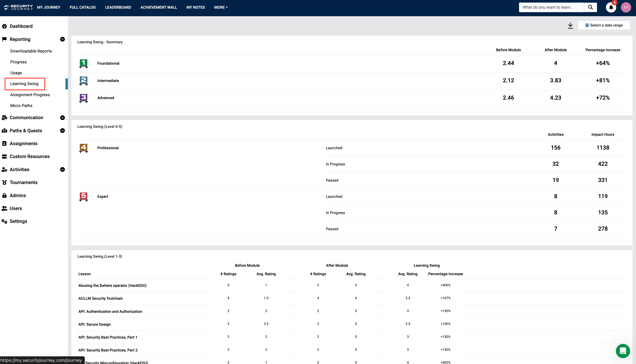Image resolution: width=636 pixels, height=364 pixels.
Task: Expand the Paths & Quests section
Action: [x=63, y=131]
